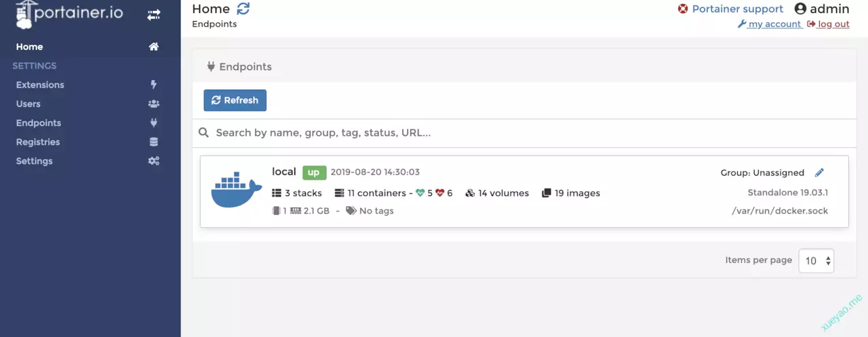Toggle sidebar with the arrows icon
The width and height of the screenshot is (868, 337).
tap(154, 14)
